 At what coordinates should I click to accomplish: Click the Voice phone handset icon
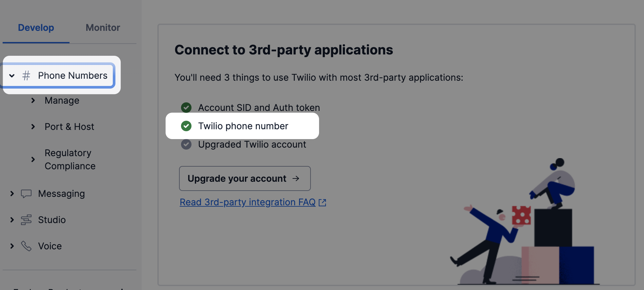tap(26, 246)
